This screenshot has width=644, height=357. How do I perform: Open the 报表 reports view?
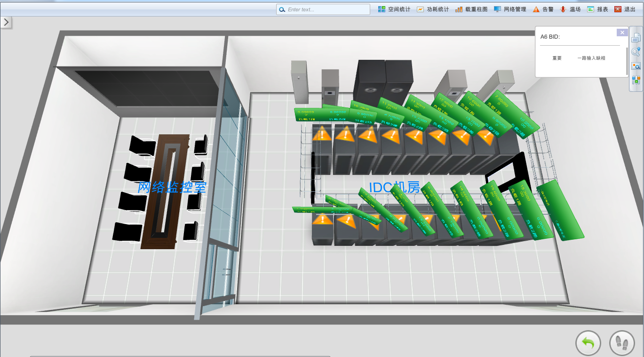pyautogui.click(x=597, y=9)
